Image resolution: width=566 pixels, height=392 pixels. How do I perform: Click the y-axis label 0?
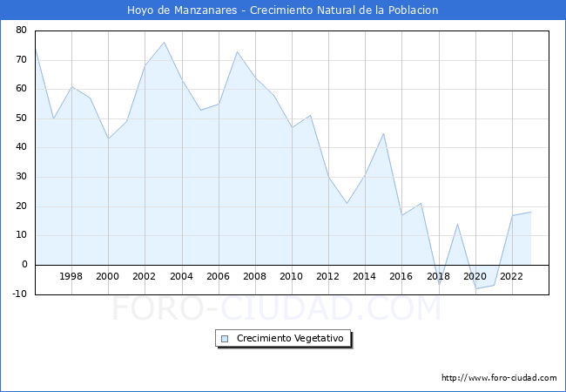tap(24, 265)
